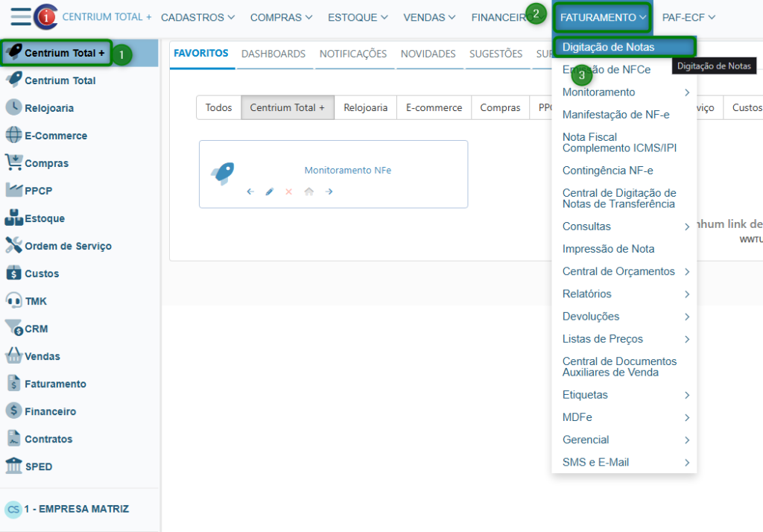Expand the Relatórios submenu
Viewport: 763px width, 532px height.
[624, 294]
